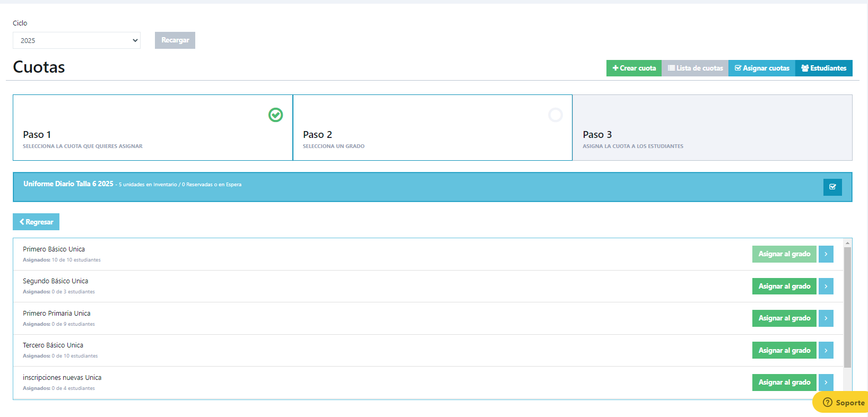Click the edit icon on Uniforme Diario bar
Screen dimensions: 868x417
832,187
